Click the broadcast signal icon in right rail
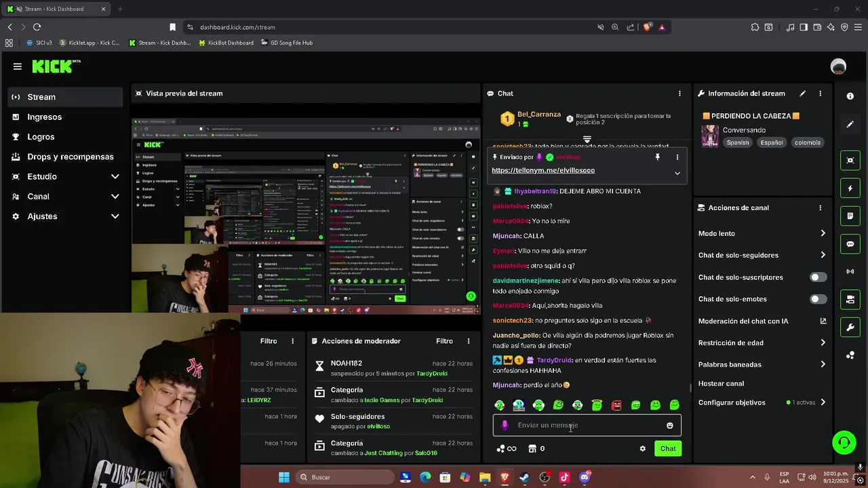The image size is (868, 488). (x=850, y=272)
